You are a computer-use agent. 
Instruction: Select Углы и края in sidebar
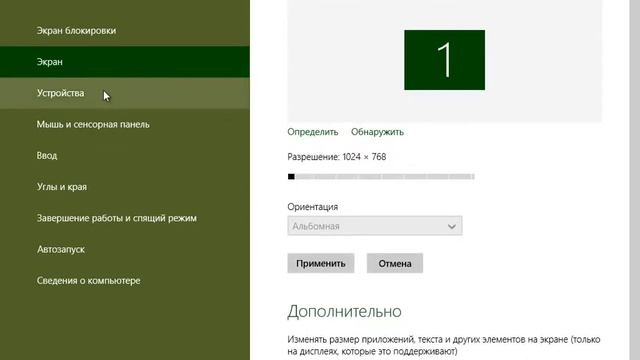click(x=124, y=187)
